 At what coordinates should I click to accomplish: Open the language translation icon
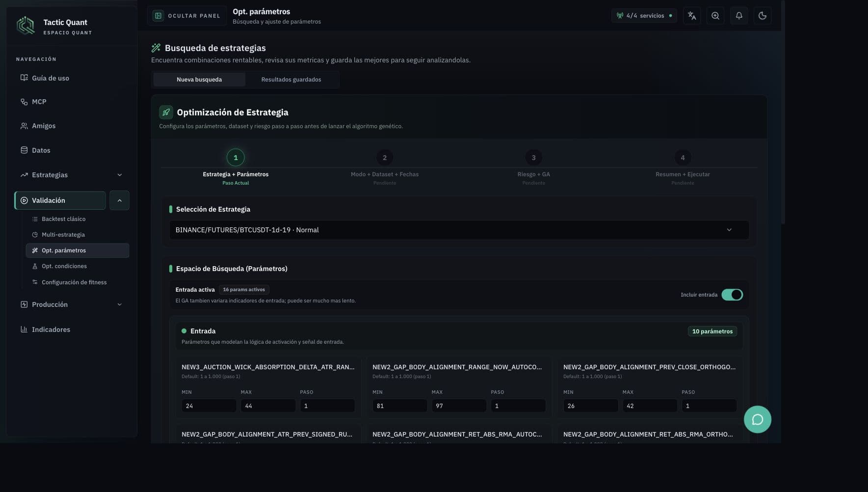pyautogui.click(x=692, y=16)
